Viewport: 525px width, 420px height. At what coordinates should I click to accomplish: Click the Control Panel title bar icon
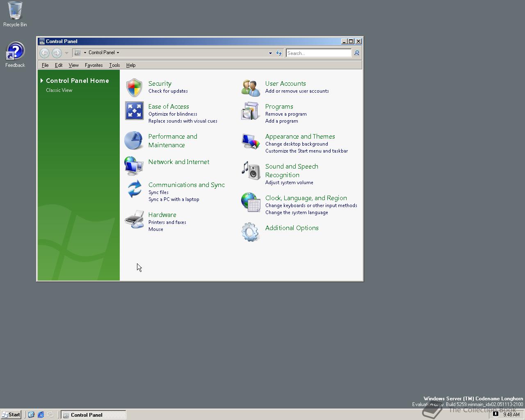pos(42,41)
